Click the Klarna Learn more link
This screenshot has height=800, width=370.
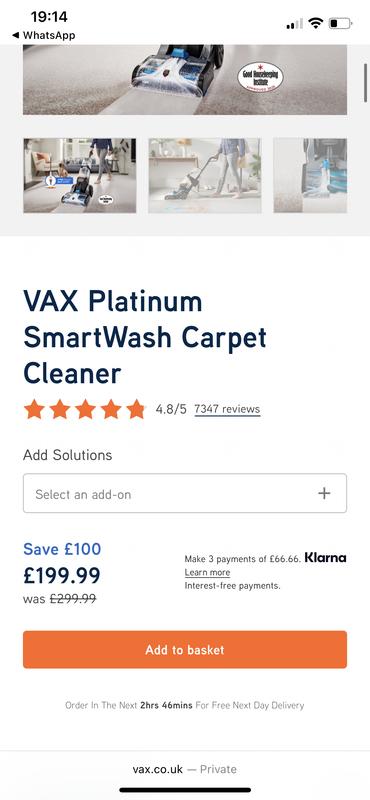[207, 572]
